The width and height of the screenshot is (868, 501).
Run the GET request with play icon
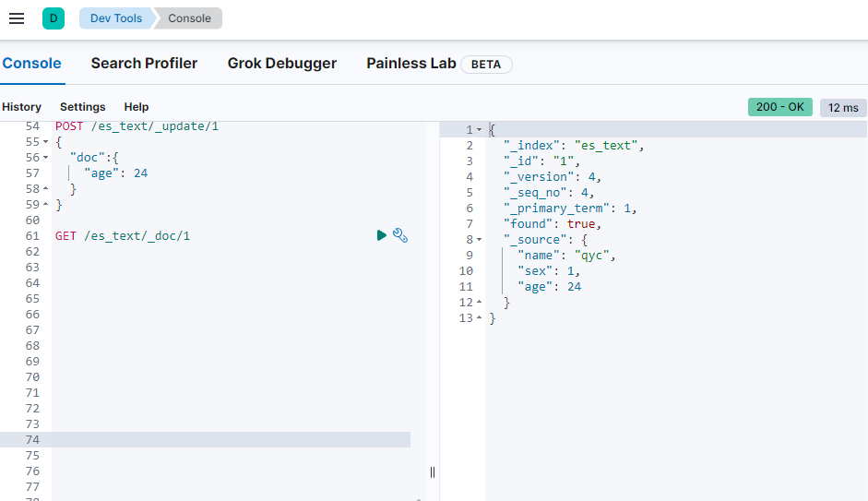382,236
